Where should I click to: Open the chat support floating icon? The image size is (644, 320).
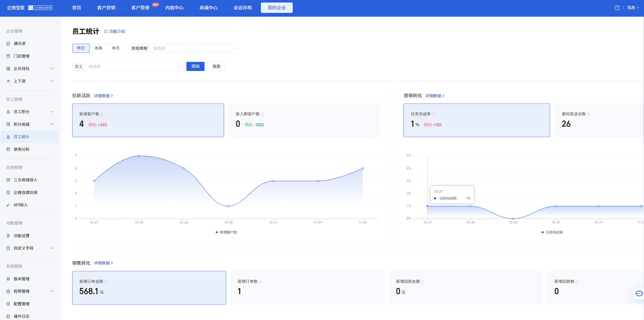tap(639, 293)
